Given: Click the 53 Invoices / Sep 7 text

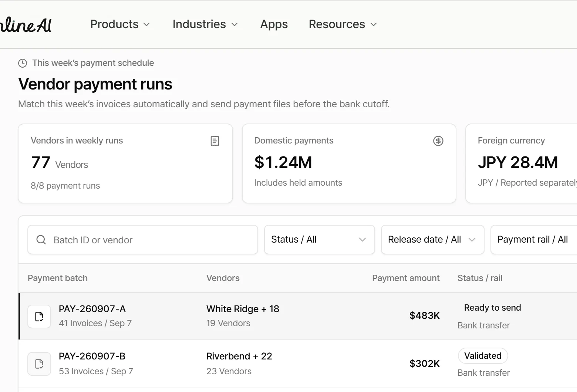Looking at the screenshot, I should pyautogui.click(x=96, y=371).
